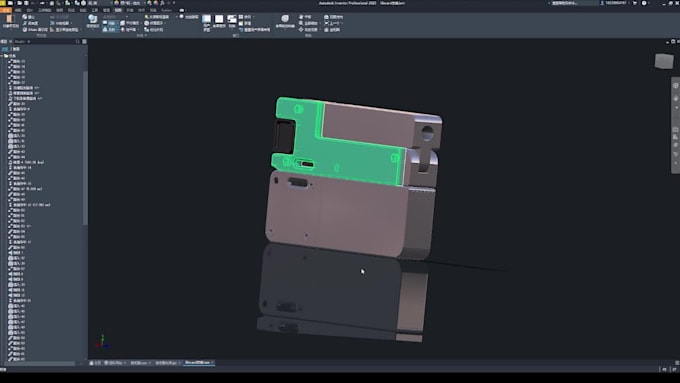Toggle Shadows in Appearance panel
This screenshot has height=383, width=680.
point(109,23)
